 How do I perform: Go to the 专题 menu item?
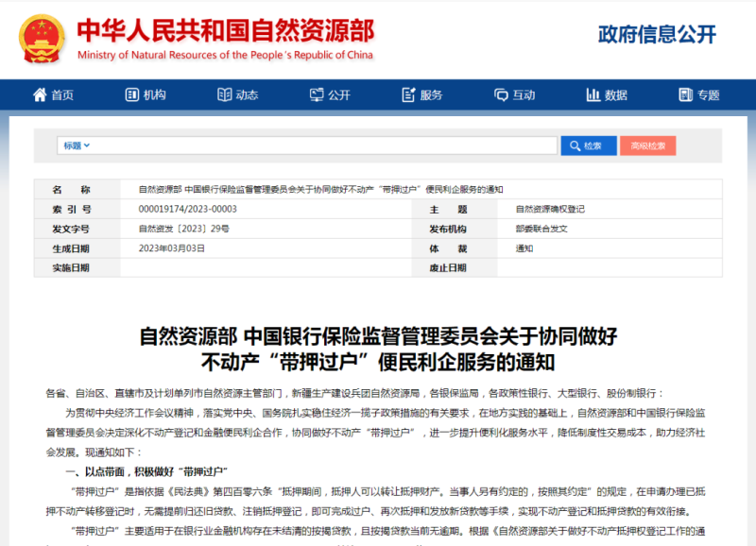pyautogui.click(x=699, y=94)
